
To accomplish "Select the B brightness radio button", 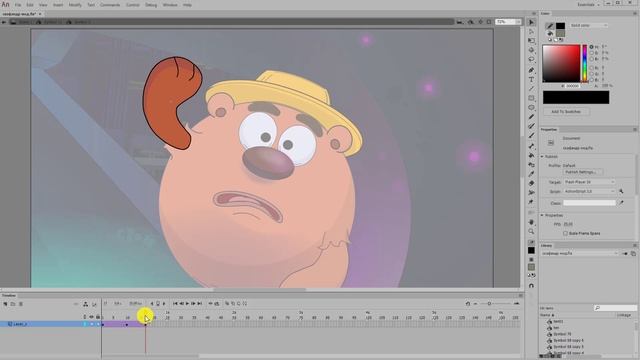I will [x=591, y=59].
